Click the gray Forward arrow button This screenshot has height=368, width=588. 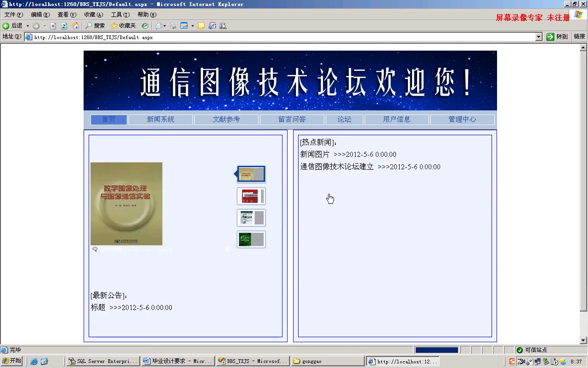click(x=36, y=26)
